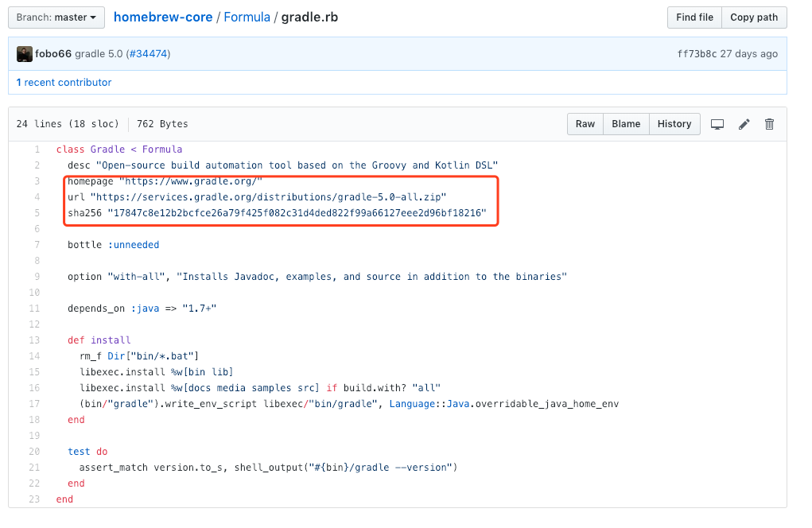Open the Formula folder breadcrumb
Image resolution: width=812 pixels, height=528 pixels.
coord(247,17)
